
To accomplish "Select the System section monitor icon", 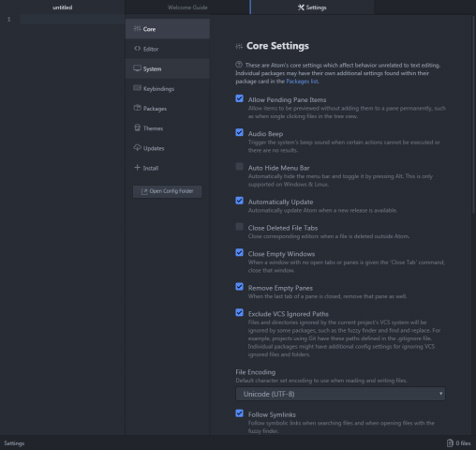I will pyautogui.click(x=137, y=68).
